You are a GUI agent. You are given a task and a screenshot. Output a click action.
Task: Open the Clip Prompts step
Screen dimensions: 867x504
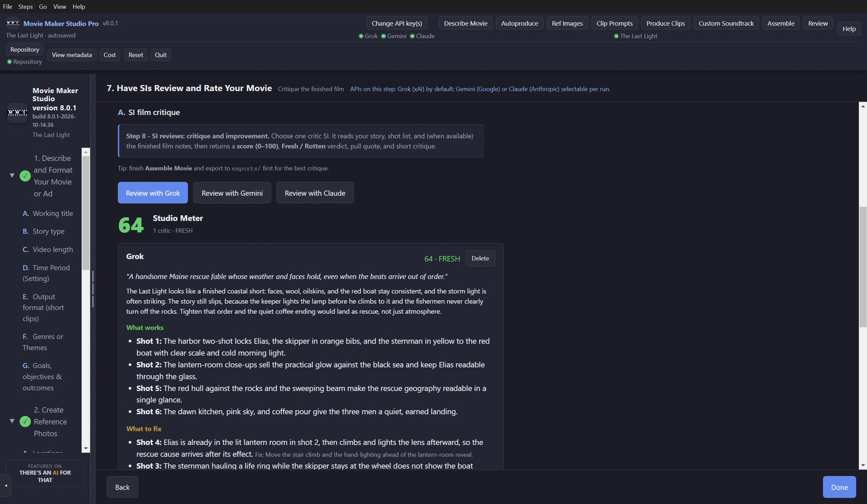pos(614,23)
